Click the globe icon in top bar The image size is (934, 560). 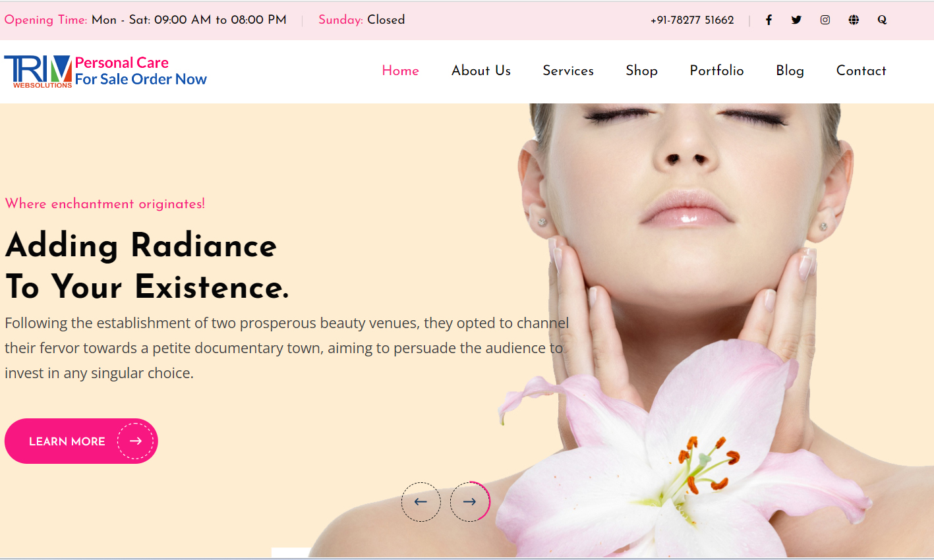pos(854,20)
